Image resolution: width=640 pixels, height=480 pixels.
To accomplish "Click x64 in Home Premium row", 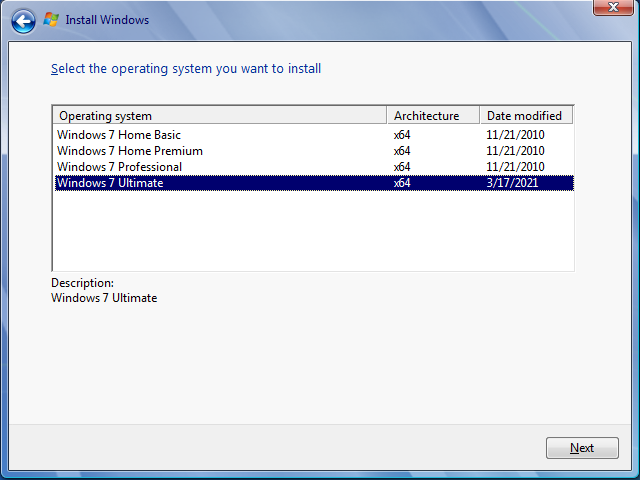I will 402,151.
